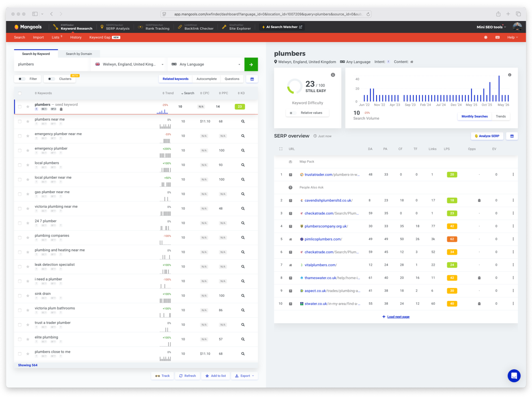This screenshot has width=532, height=399.
Task: Open the Help dropdown
Action: click(513, 37)
